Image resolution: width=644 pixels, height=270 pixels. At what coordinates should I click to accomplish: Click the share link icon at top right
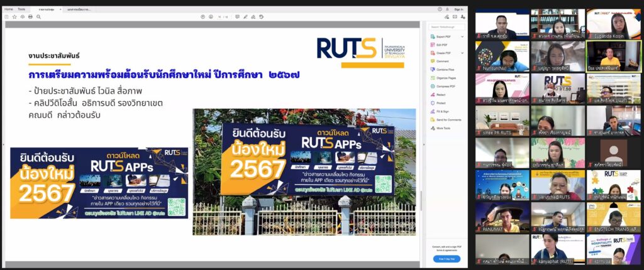[x=447, y=17]
